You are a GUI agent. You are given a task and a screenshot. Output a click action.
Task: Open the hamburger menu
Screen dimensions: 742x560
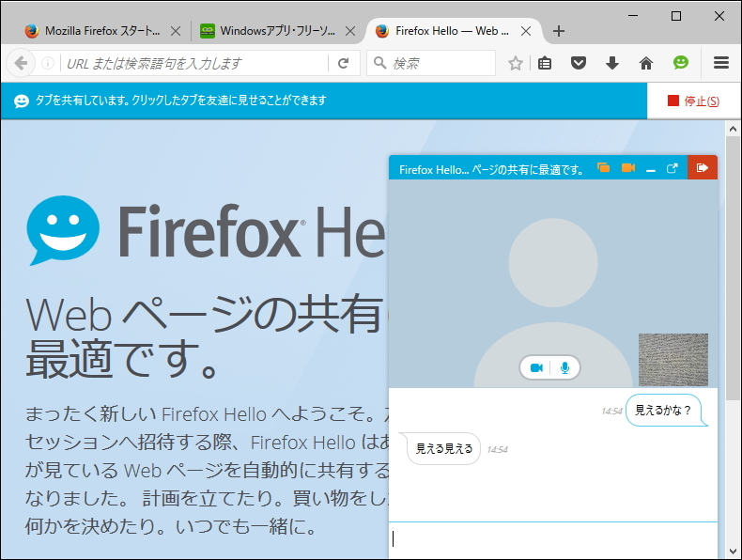[x=721, y=63]
